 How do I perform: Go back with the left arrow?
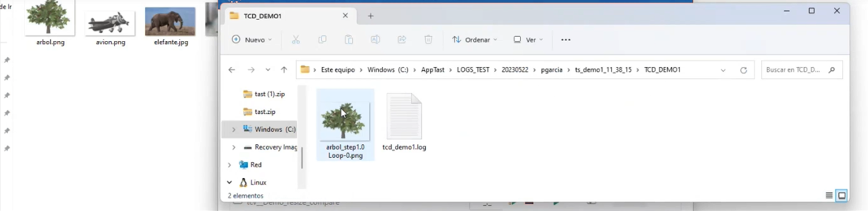[232, 70]
